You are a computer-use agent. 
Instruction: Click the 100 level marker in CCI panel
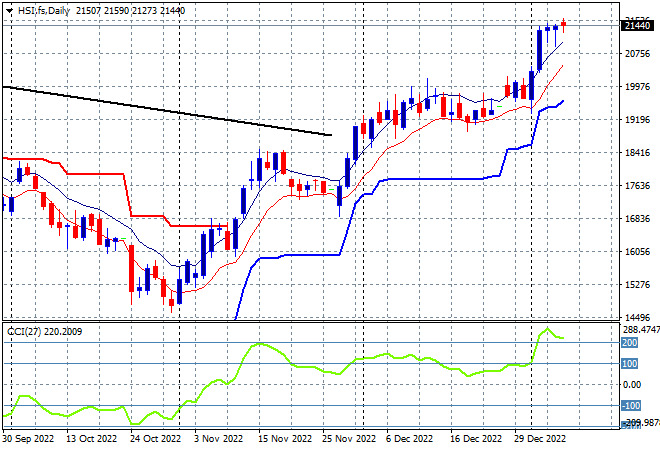point(629,363)
